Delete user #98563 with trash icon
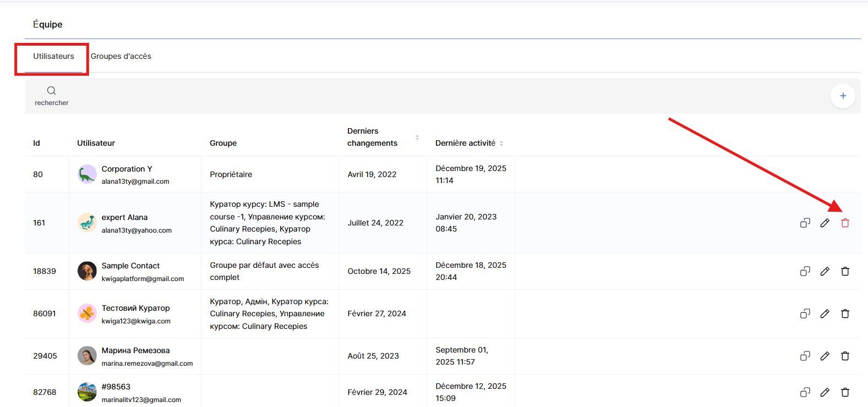Image resolution: width=868 pixels, height=407 pixels. pos(845,392)
